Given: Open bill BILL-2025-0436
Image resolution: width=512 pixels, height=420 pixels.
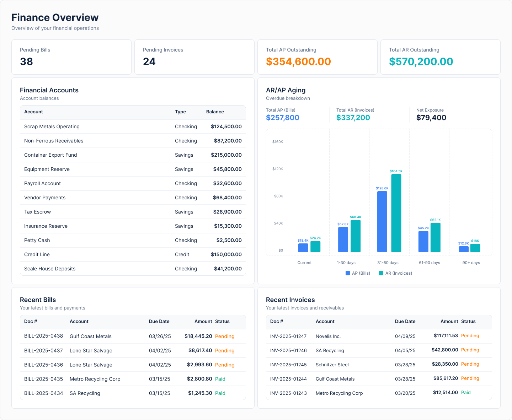Looking at the screenshot, I should pos(133,365).
